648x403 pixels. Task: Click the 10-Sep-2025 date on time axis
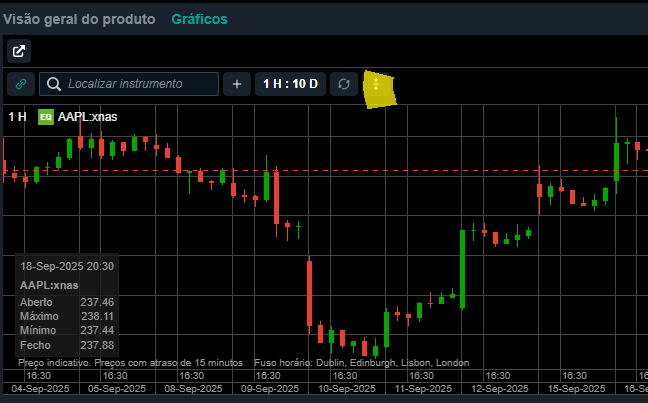coord(348,388)
